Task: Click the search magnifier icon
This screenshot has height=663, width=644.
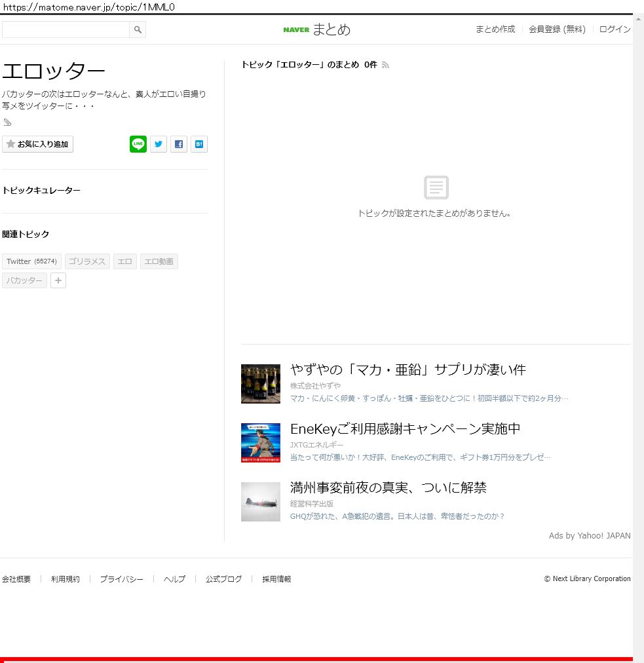Action: click(138, 29)
